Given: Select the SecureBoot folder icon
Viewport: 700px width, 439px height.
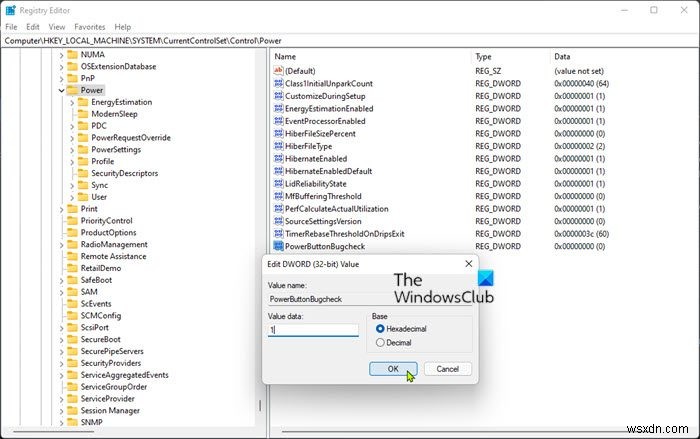Looking at the screenshot, I should 72,339.
